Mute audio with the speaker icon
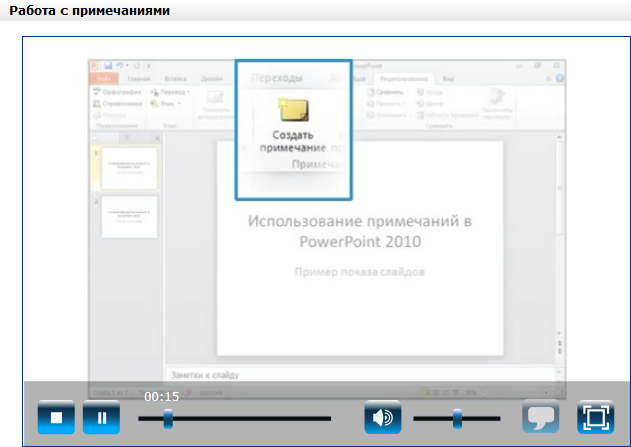The height and width of the screenshot is (447, 631). [x=383, y=417]
